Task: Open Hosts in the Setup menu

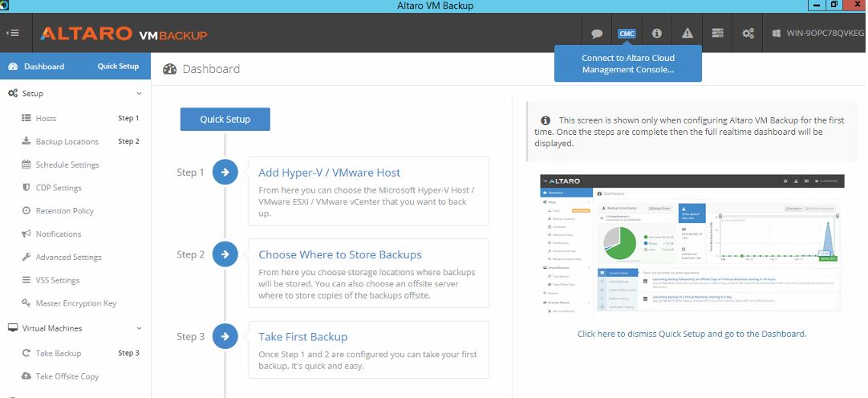Action: (46, 119)
